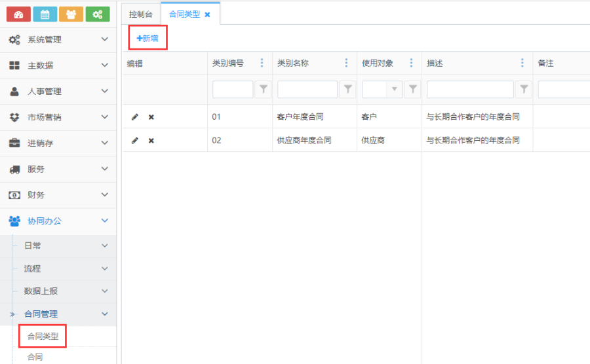Screen dimensions: 590x364
Task: Open column menu dots on 类别名称 header
Action: pyautogui.click(x=346, y=63)
